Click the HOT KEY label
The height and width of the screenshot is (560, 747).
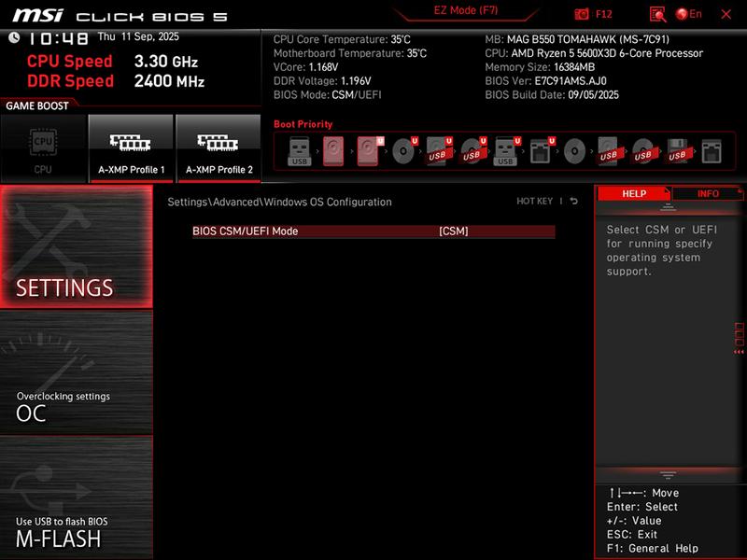(x=534, y=201)
